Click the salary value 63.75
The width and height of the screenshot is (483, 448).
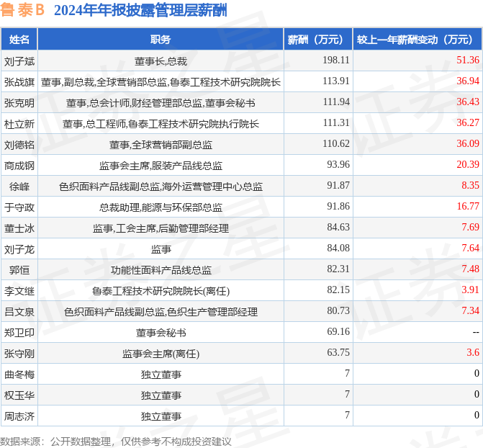(338, 352)
